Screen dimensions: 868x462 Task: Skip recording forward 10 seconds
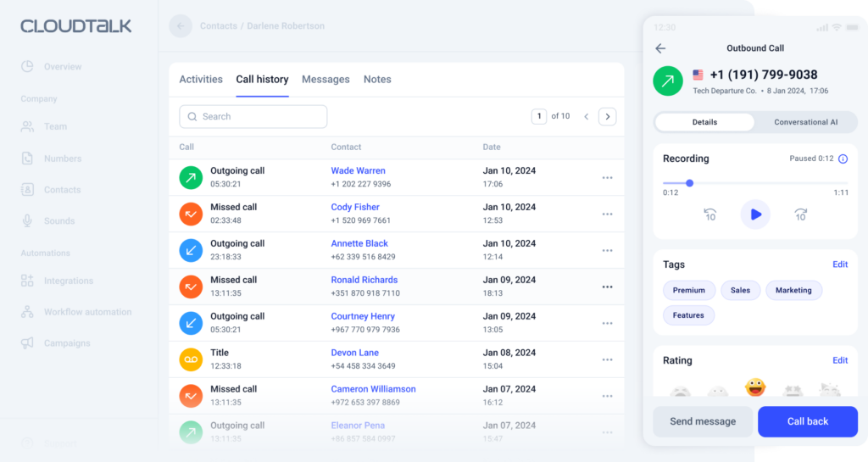(800, 214)
